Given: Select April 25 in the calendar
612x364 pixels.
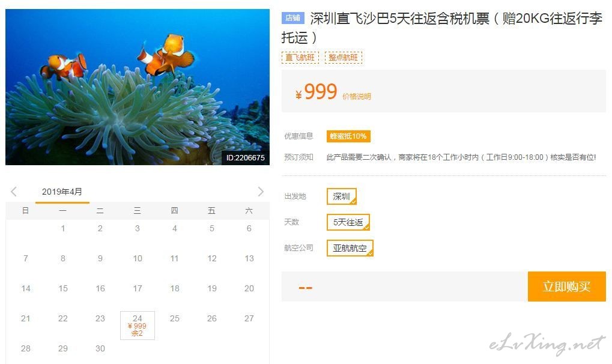Looking at the screenshot, I should coord(174,319).
